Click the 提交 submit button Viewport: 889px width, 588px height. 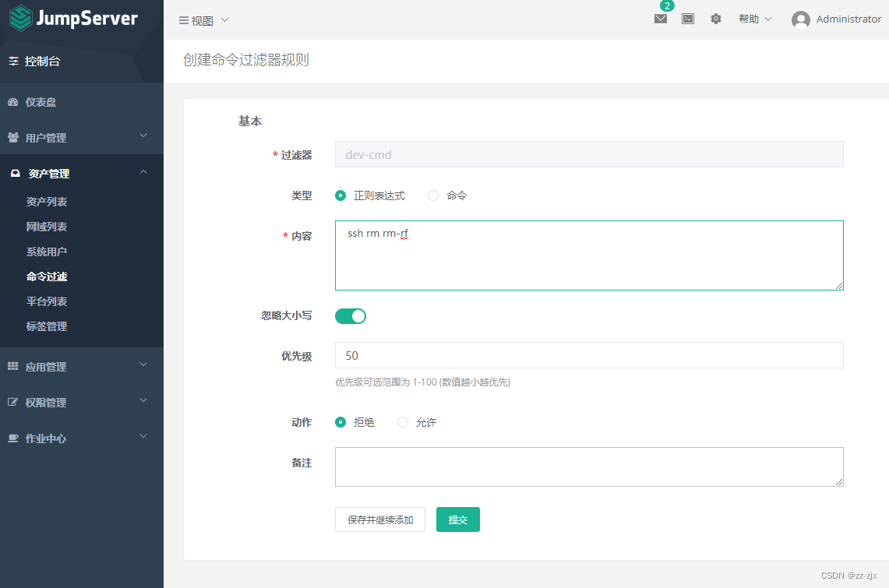click(457, 519)
